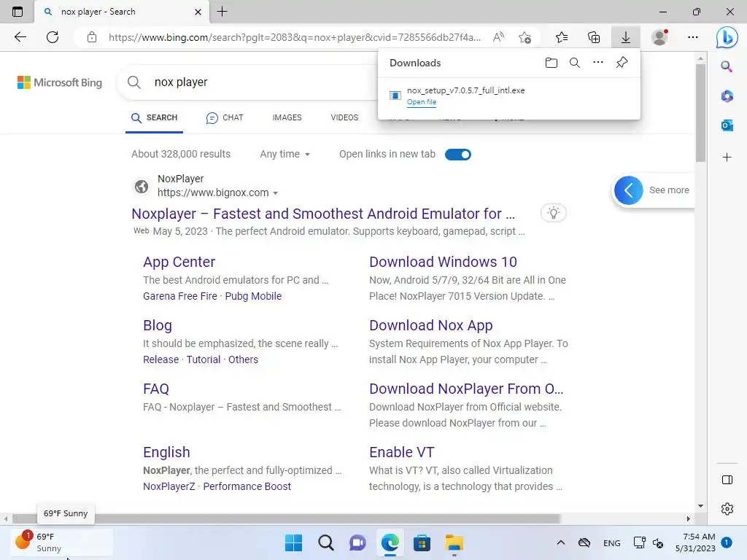
Task: Click the Downloads toolbar icon
Action: pyautogui.click(x=625, y=37)
